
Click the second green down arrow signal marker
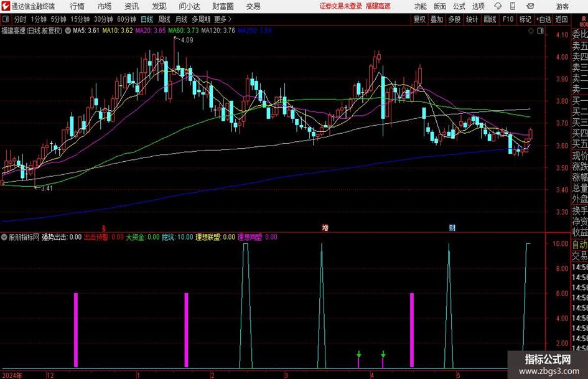click(x=383, y=354)
